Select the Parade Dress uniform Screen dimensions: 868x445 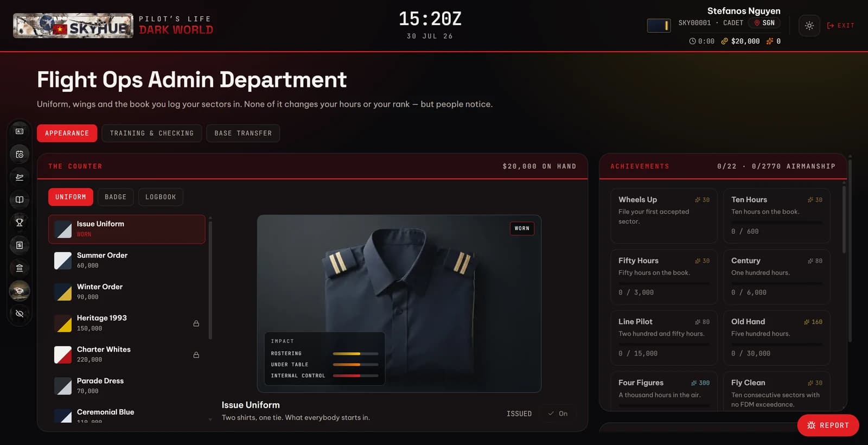coord(127,386)
